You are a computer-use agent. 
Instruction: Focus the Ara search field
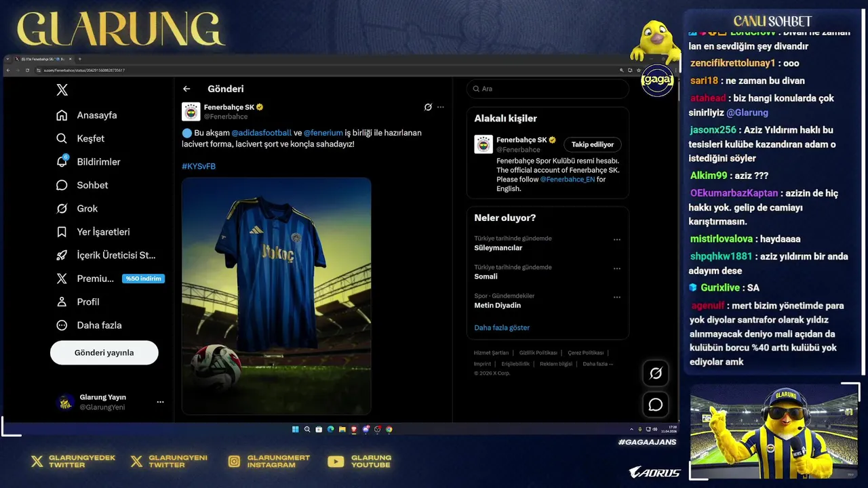point(547,89)
